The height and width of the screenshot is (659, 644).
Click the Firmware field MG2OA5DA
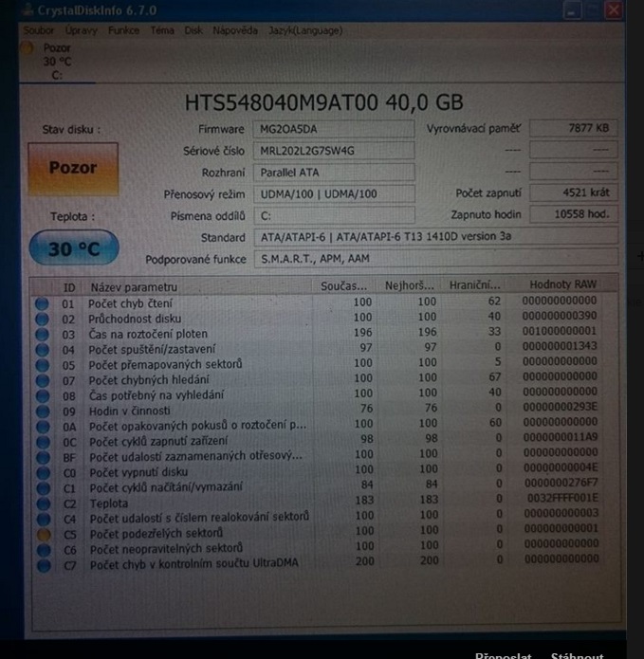tap(334, 129)
